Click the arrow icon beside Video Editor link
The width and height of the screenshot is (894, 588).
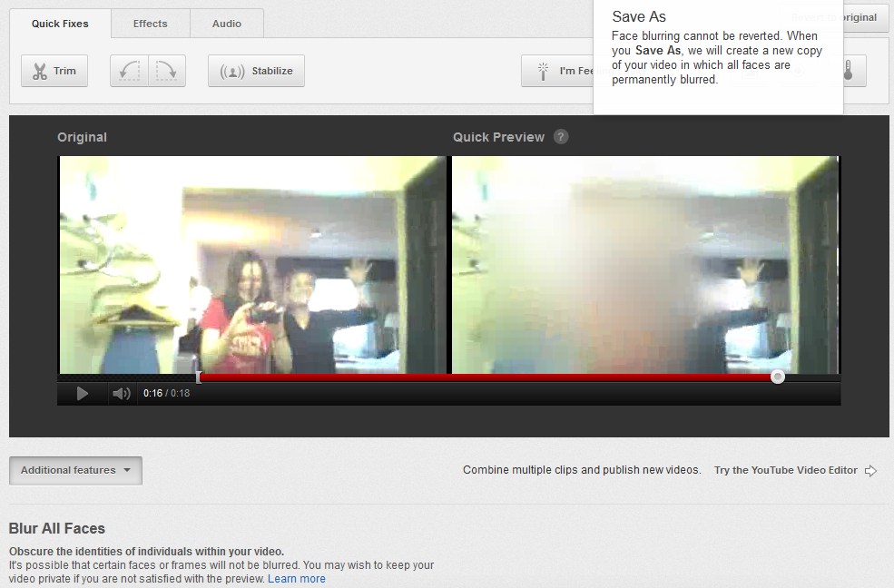[870, 471]
